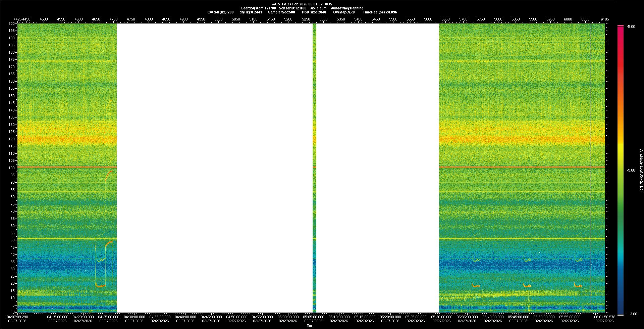Click the -9.00 label on the amplitude colorbar
Viewport: 644px width, 329px height.
click(x=631, y=171)
